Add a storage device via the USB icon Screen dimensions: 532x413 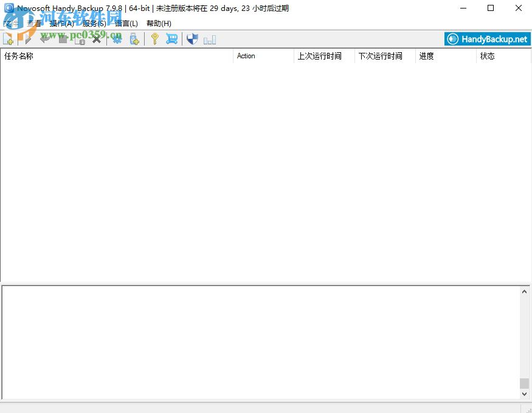134,38
